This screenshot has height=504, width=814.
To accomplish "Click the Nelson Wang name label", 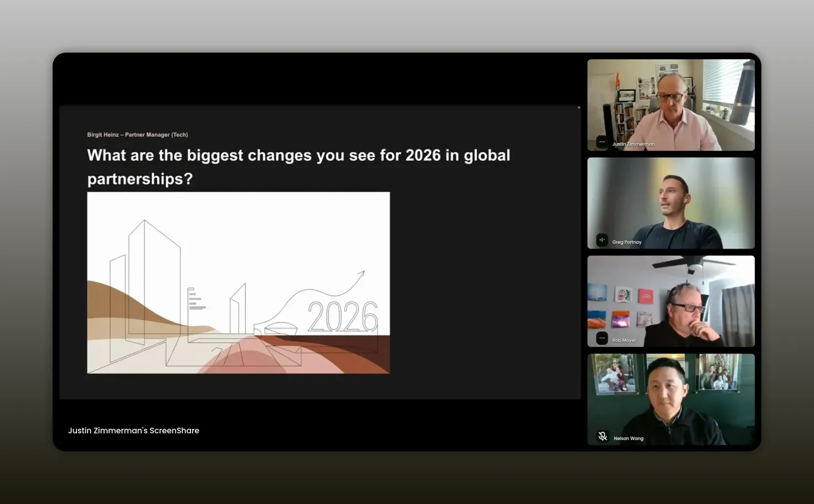I will coord(628,438).
